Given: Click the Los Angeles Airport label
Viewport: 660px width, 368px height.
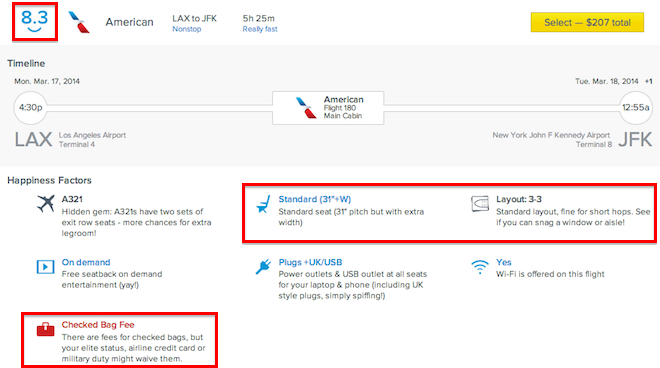Looking at the screenshot, I should click(x=92, y=135).
